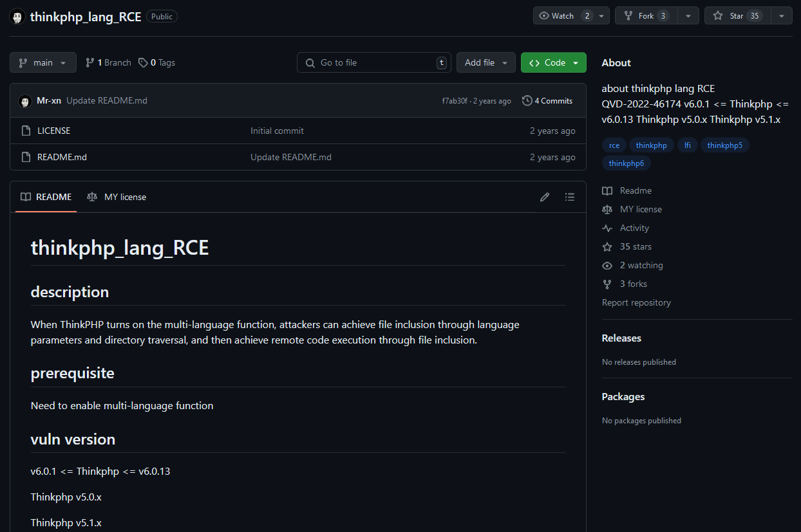
Task: Select the thinkphp topic tag
Action: coord(652,145)
